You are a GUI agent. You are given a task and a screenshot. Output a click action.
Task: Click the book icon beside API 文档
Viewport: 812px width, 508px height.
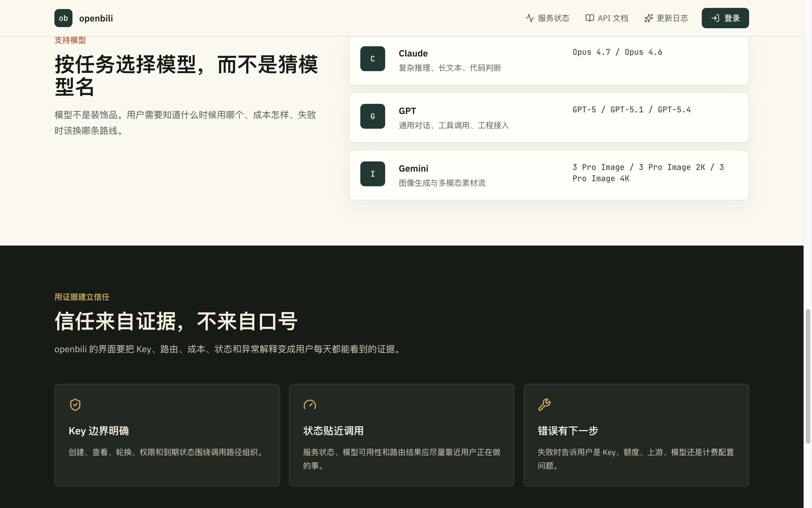click(590, 18)
